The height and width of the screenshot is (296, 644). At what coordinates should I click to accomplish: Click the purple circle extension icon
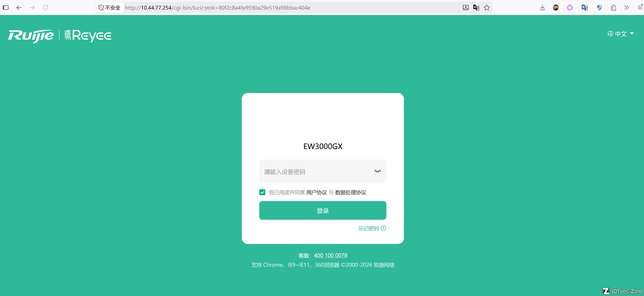click(570, 8)
